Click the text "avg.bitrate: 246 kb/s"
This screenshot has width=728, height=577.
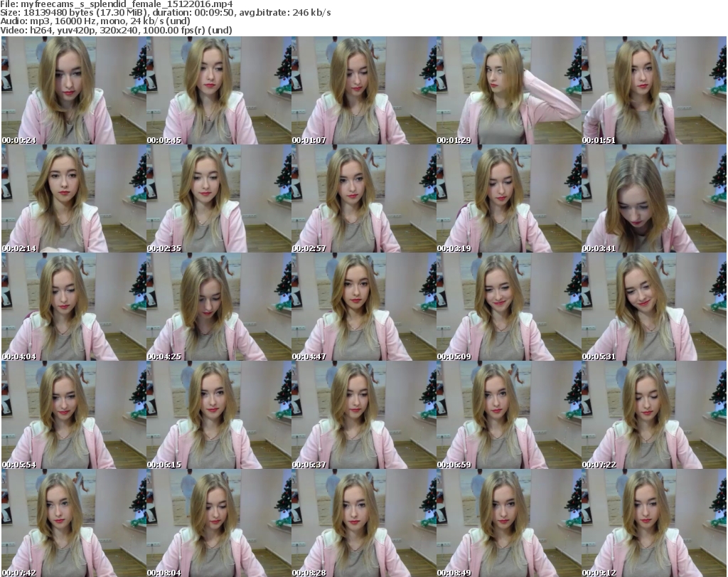pos(284,13)
